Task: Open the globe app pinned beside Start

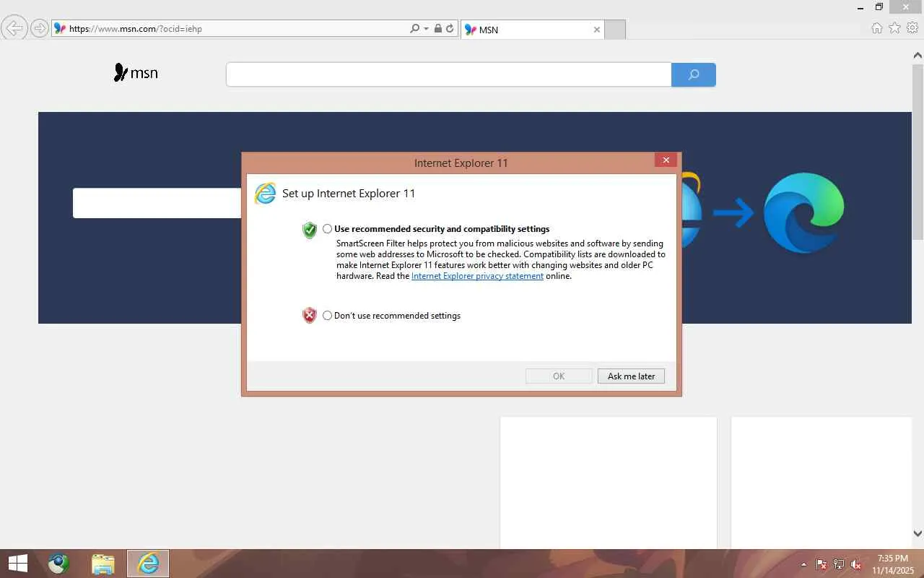Action: pyautogui.click(x=58, y=564)
